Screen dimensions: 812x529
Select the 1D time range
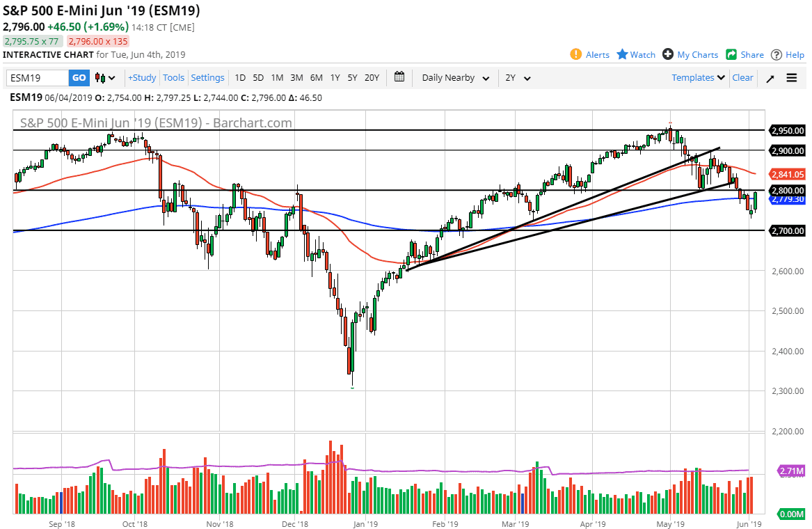(x=240, y=78)
